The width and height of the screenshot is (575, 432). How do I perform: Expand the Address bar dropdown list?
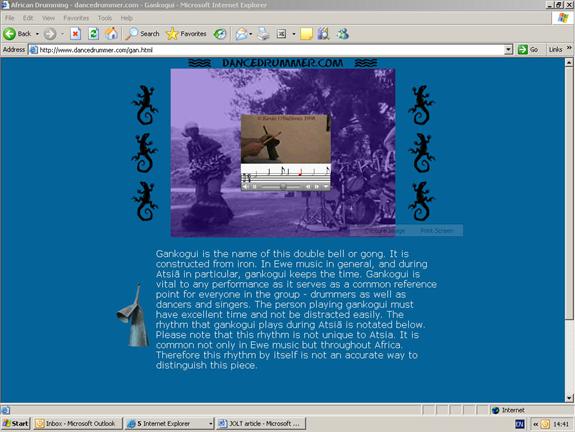(508, 50)
